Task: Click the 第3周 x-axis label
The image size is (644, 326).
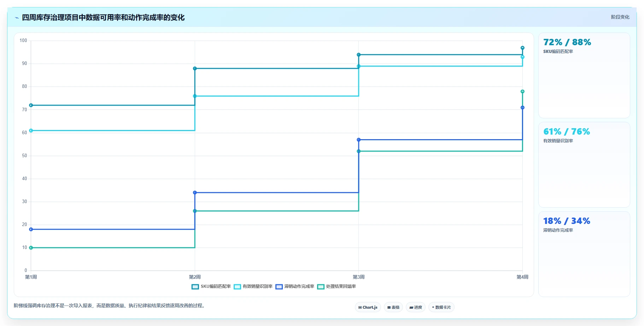Action: click(x=359, y=277)
